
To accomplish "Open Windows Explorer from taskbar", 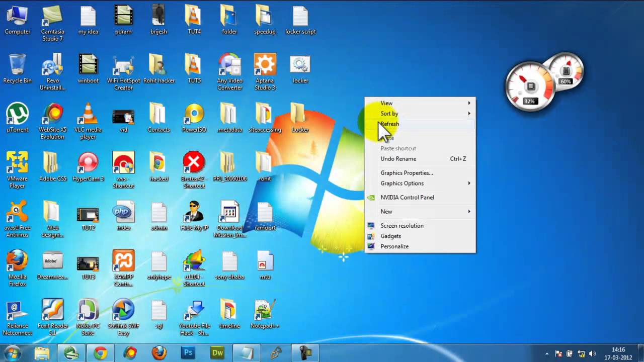I will click(x=42, y=353).
